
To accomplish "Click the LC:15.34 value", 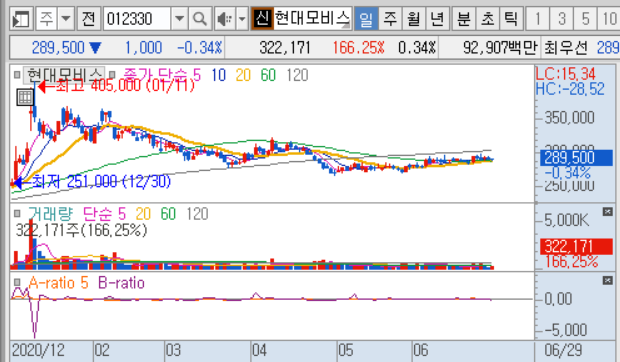I will tap(565, 74).
